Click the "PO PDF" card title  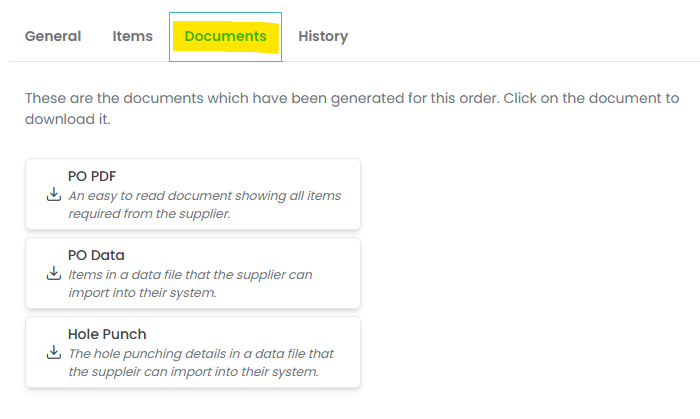[92, 176]
